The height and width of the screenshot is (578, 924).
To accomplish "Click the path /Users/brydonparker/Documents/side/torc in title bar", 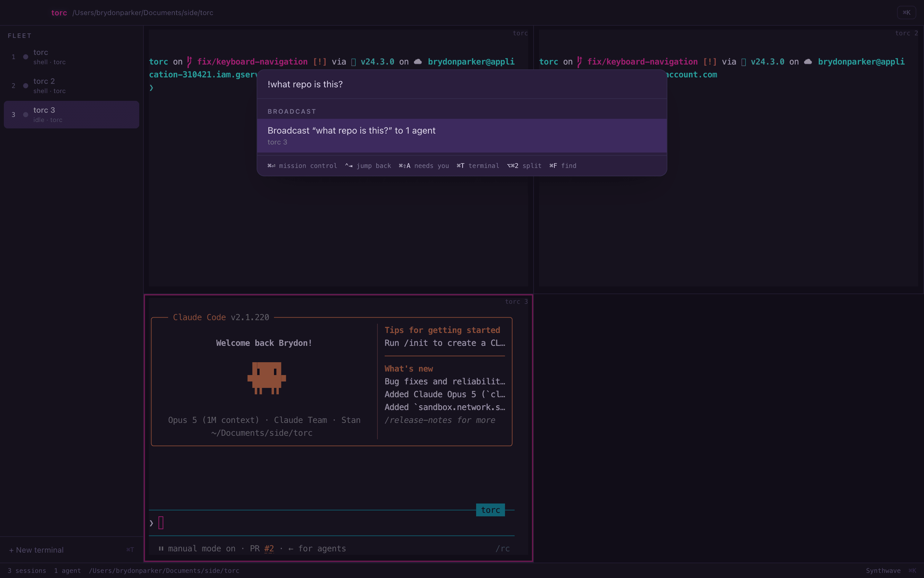I will [x=143, y=13].
